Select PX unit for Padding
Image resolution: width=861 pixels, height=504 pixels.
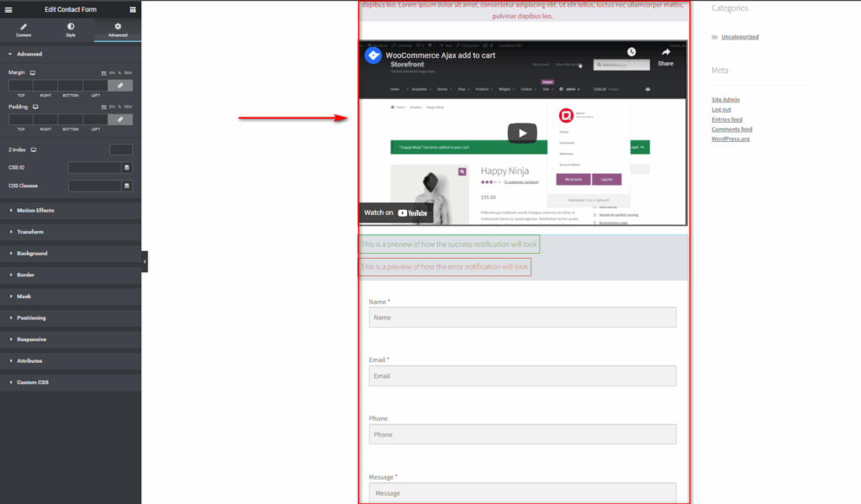(103, 107)
